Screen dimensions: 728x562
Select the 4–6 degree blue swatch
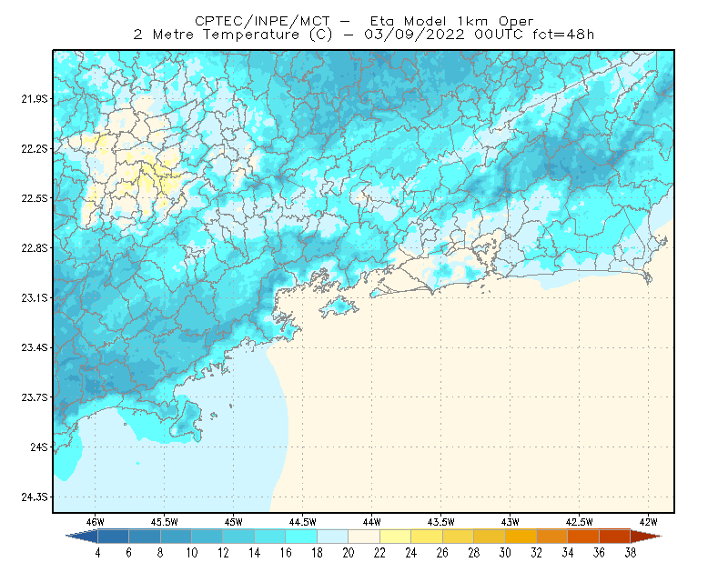[x=113, y=537]
